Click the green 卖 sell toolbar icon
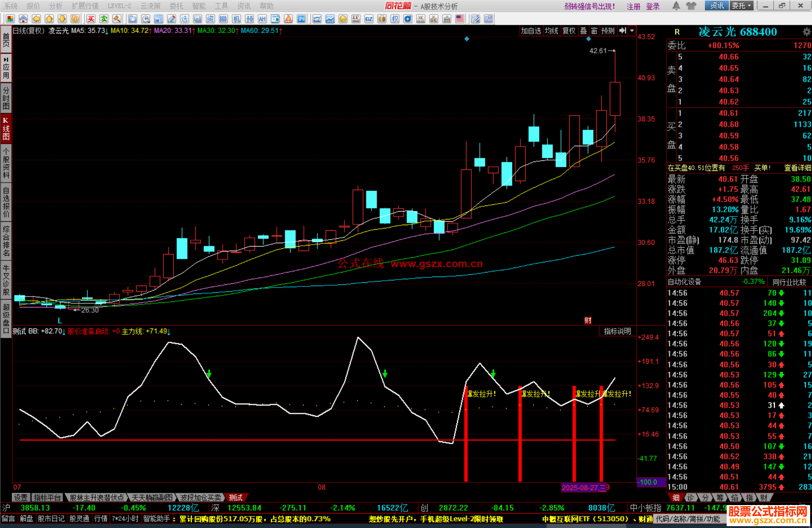This screenshot has height=528, width=812. tap(104, 19)
